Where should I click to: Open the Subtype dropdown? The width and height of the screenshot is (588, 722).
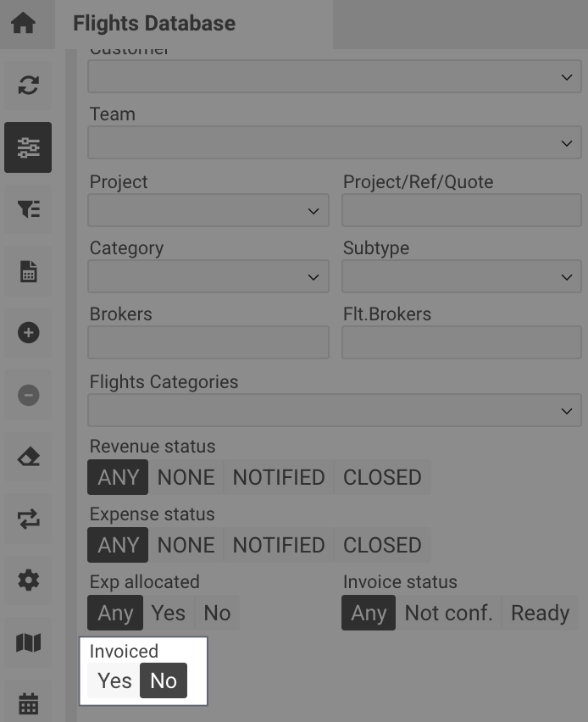click(461, 276)
